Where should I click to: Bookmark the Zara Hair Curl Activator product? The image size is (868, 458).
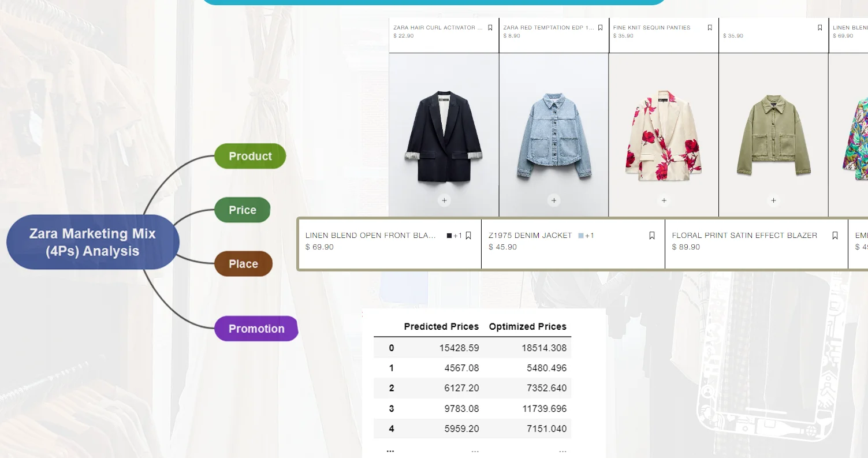(490, 27)
